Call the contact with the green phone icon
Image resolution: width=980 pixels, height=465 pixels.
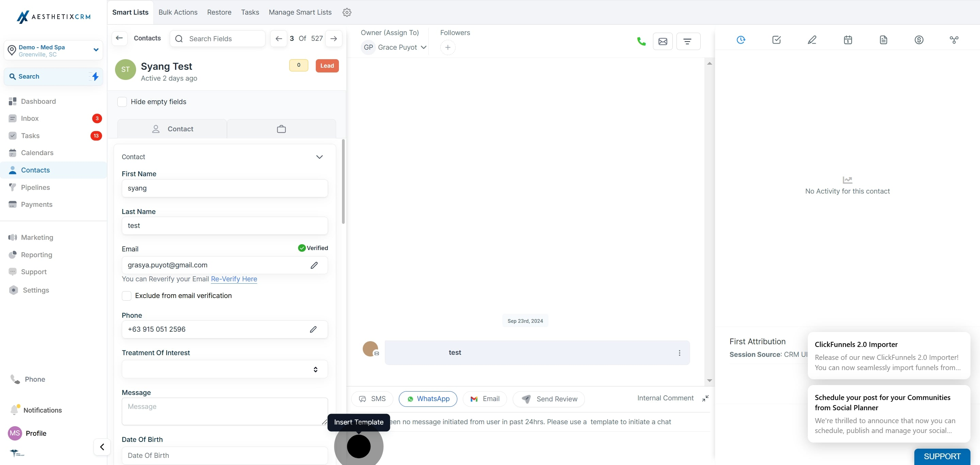641,41
